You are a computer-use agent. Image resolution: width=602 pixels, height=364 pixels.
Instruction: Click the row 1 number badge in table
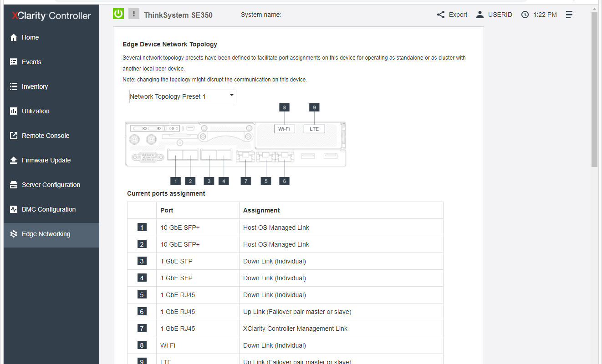[142, 227]
